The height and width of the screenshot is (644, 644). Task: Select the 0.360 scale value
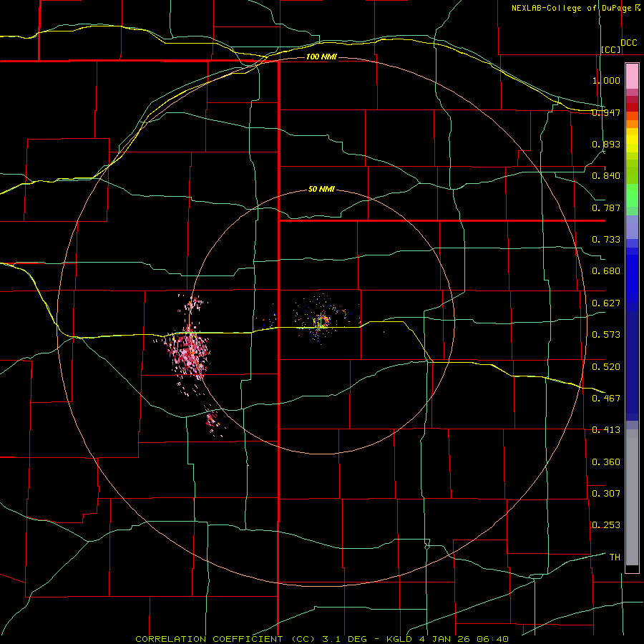pyautogui.click(x=606, y=462)
